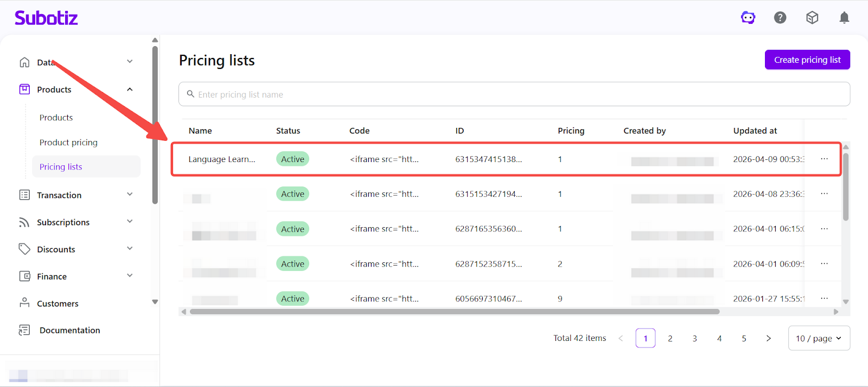Screen dimensions: 868x387
Task: Expand the Discounts sidebar menu
Action: [x=130, y=249]
